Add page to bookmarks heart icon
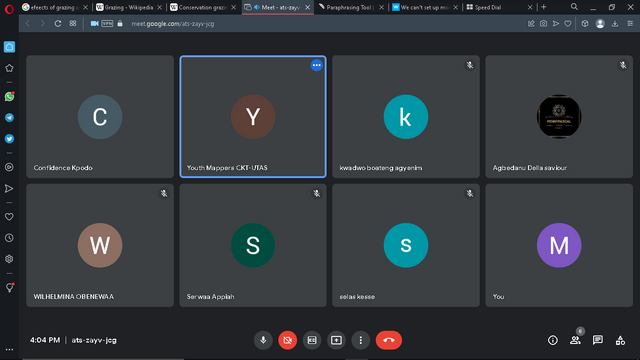This screenshot has width=640, height=360. (568, 24)
